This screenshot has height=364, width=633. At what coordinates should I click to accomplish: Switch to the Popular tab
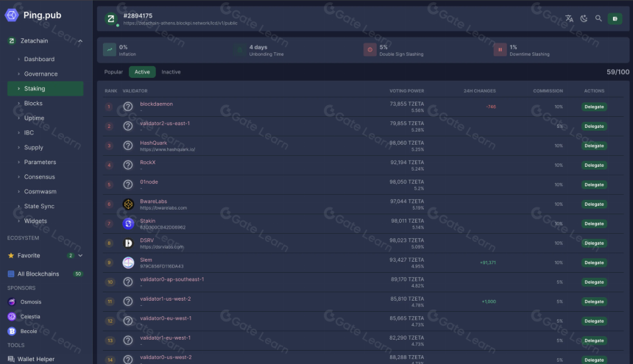click(x=113, y=72)
